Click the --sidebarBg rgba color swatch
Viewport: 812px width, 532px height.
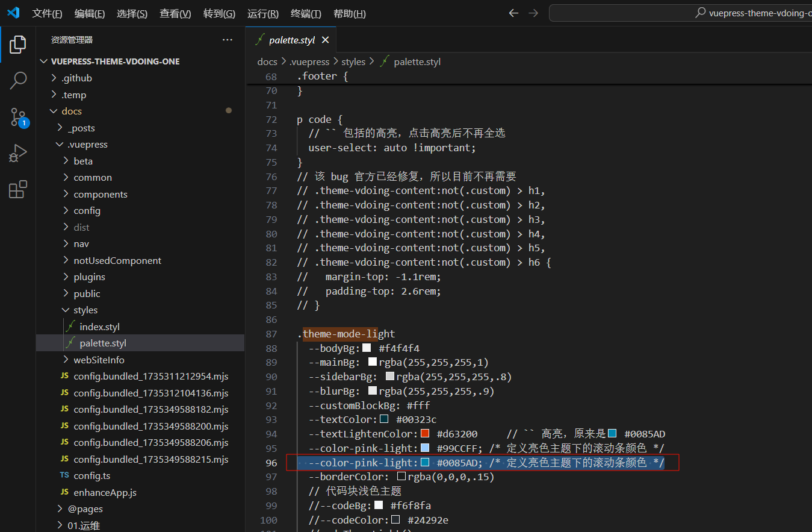390,376
